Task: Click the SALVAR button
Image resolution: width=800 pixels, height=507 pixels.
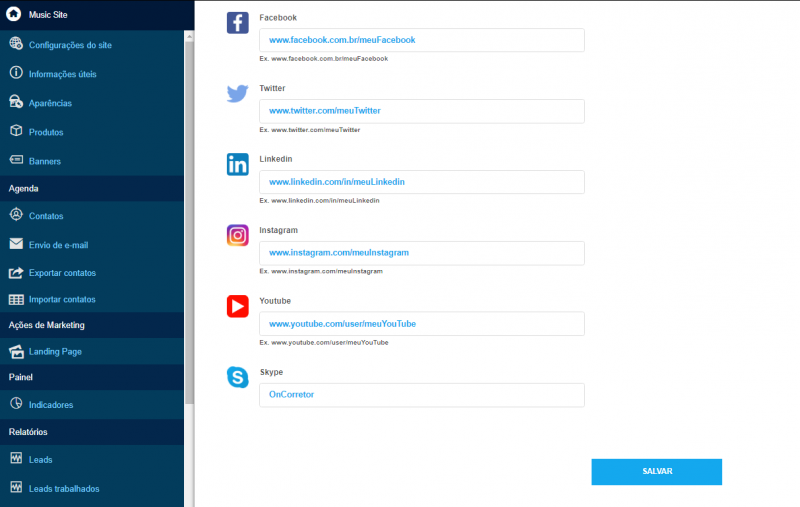Action: point(657,472)
